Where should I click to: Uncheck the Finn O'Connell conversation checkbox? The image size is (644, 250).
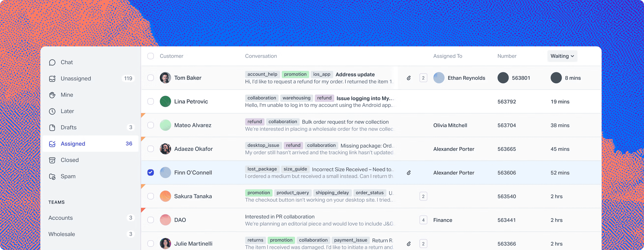[x=150, y=172]
